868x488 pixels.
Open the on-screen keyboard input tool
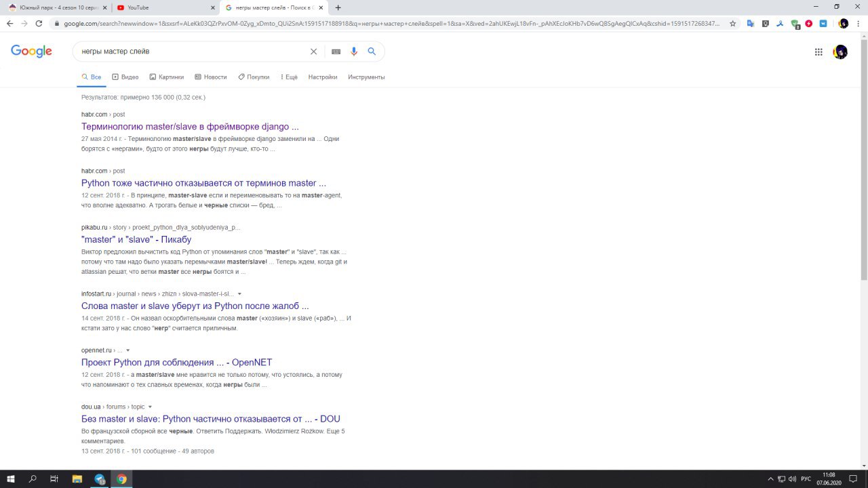click(x=336, y=52)
